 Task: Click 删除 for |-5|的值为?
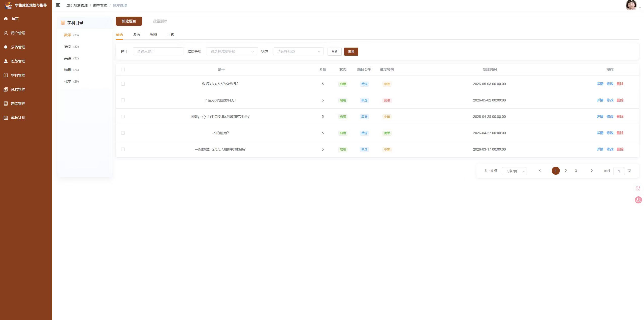pos(620,133)
